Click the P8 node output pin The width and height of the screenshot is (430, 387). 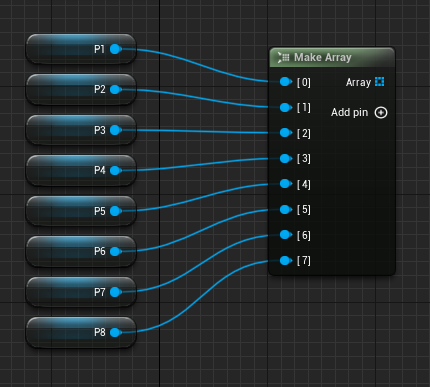[x=116, y=332]
